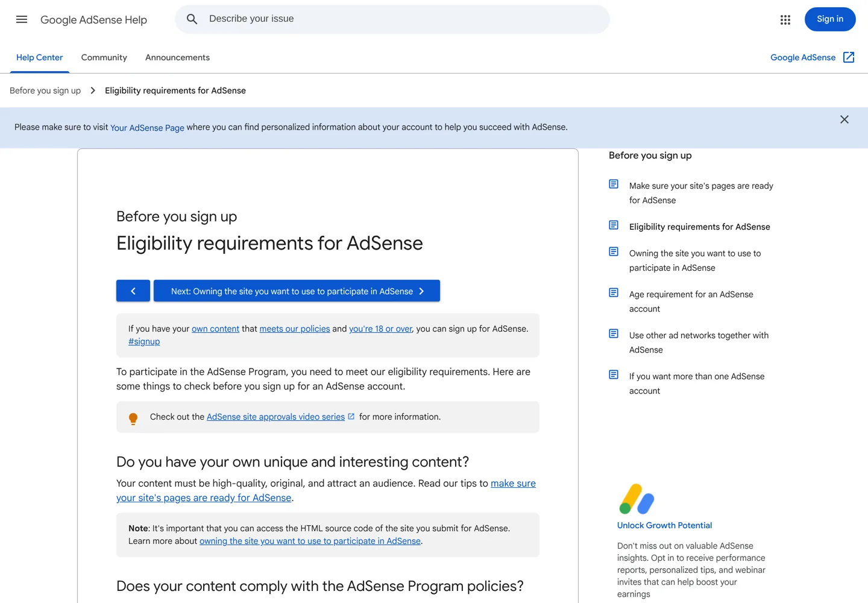Click article icon beside Use other ad networks
Screen dimensions: 868x603
[x=614, y=333]
